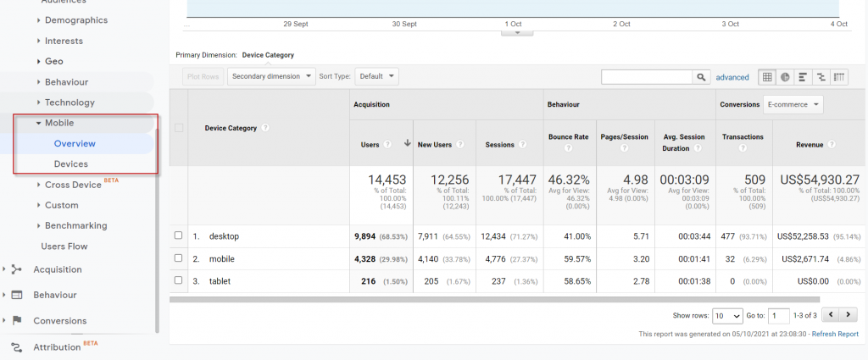Open the Secondary dimension dropdown
The width and height of the screenshot is (868, 360).
(x=271, y=76)
